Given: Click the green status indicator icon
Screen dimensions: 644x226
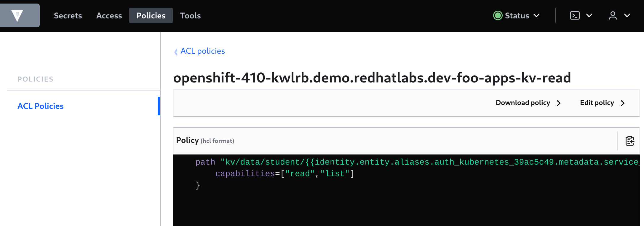Looking at the screenshot, I should click(498, 15).
